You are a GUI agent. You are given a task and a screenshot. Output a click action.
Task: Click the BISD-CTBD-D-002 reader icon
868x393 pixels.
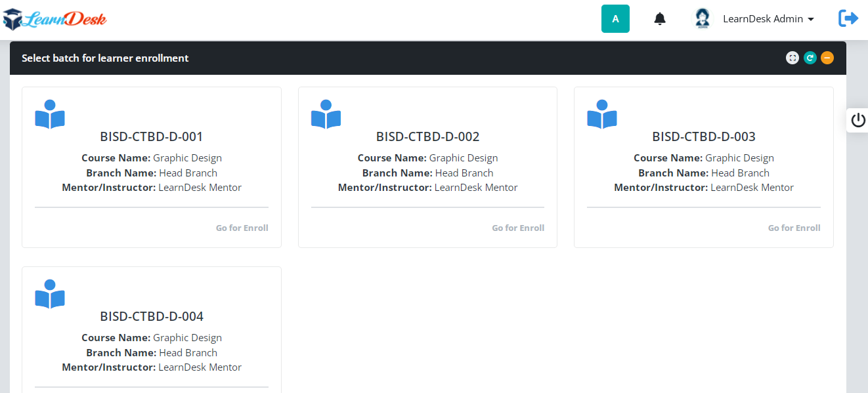pyautogui.click(x=326, y=114)
